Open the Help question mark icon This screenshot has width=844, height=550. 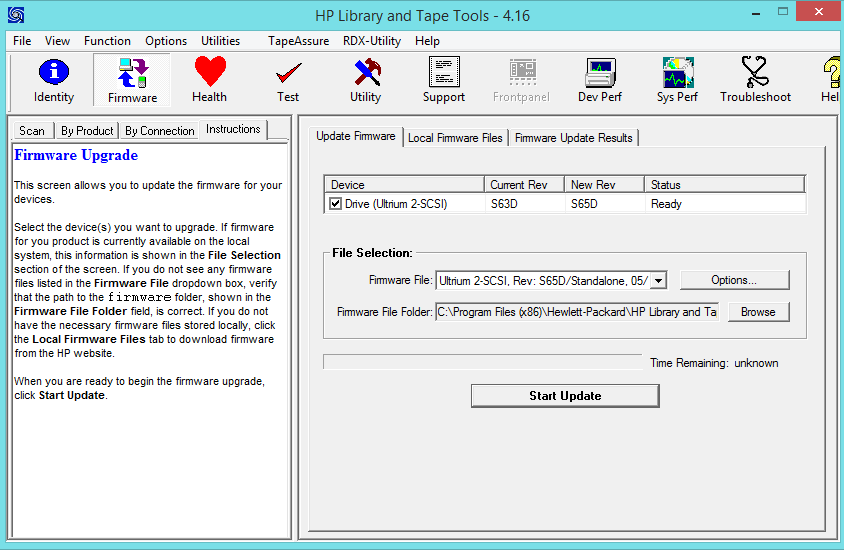click(830, 81)
